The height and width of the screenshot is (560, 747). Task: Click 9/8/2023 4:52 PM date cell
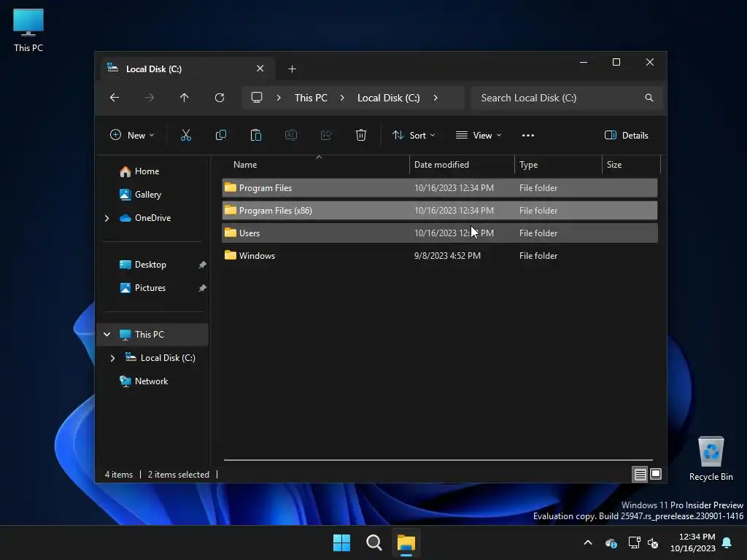447,256
